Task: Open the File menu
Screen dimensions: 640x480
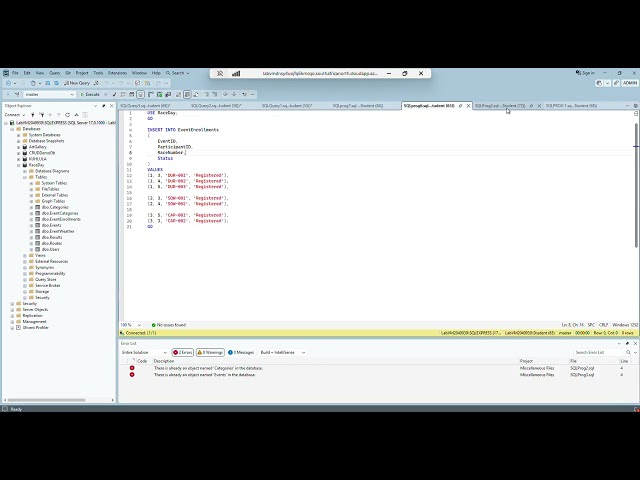Action: [x=15, y=73]
